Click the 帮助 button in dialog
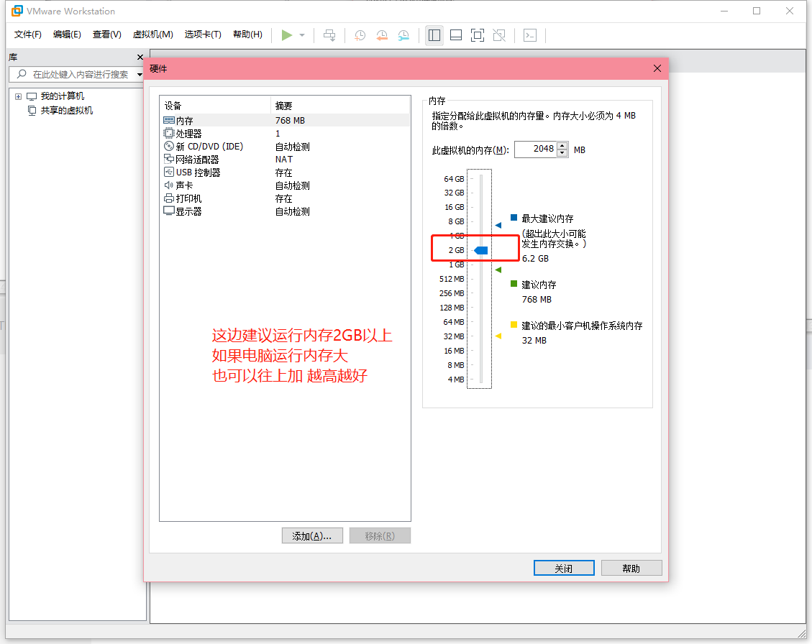The image size is (812, 644). pyautogui.click(x=631, y=568)
